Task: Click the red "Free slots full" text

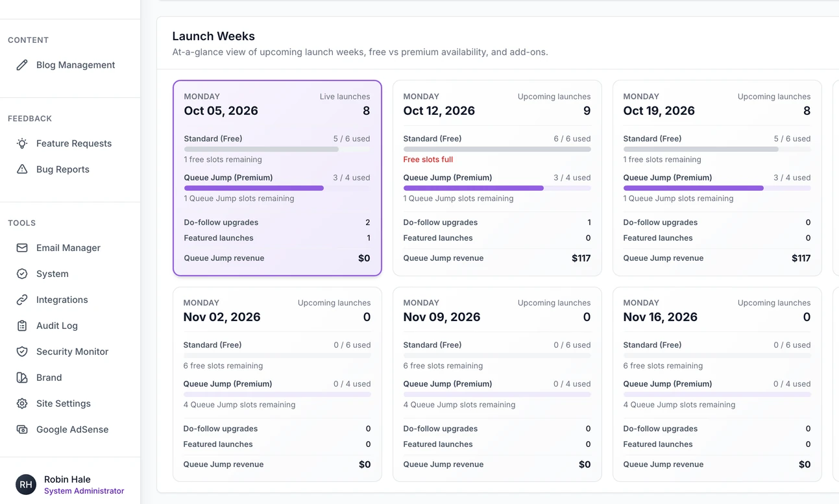Action: point(428,160)
